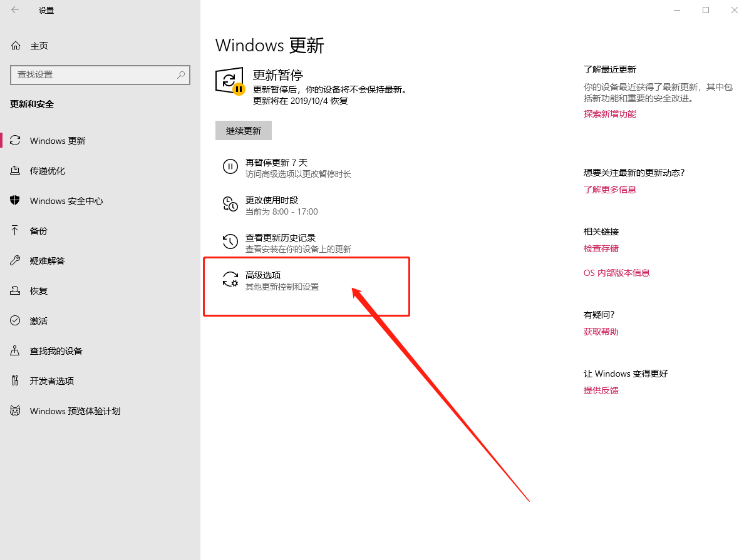Viewport: 749px width, 560px height.
Task: Click the 探索新增功能 link
Action: (x=609, y=114)
